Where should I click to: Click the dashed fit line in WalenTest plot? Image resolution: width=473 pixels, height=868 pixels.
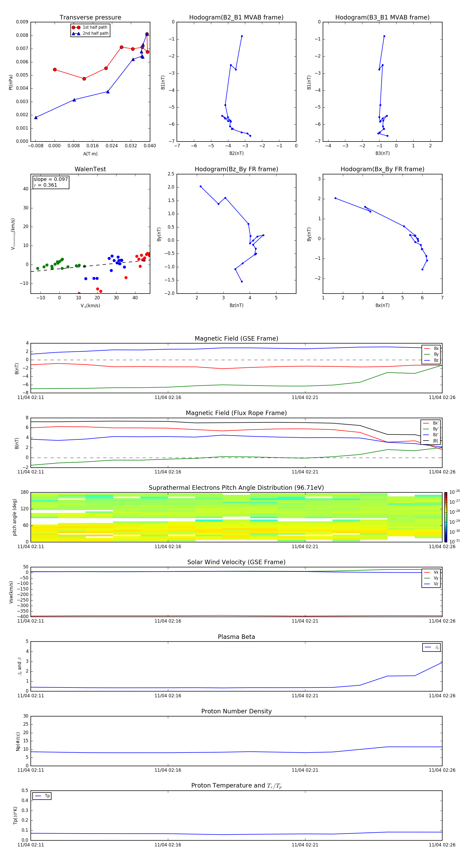coord(90,265)
